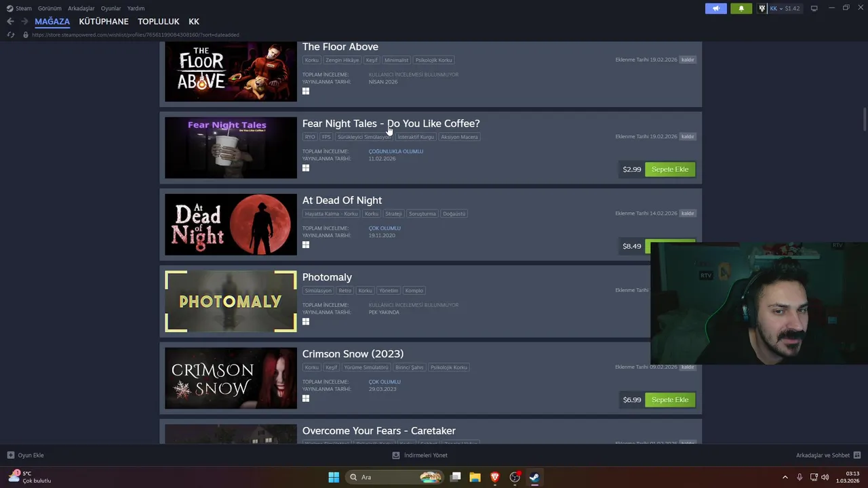Open The Floor Above game title
Image resolution: width=868 pixels, height=488 pixels.
click(340, 47)
